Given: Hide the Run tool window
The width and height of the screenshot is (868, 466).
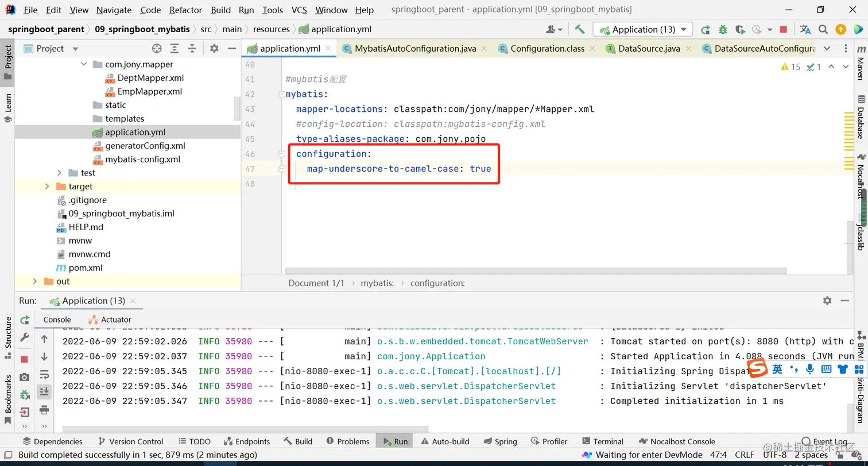Looking at the screenshot, I should click(845, 301).
